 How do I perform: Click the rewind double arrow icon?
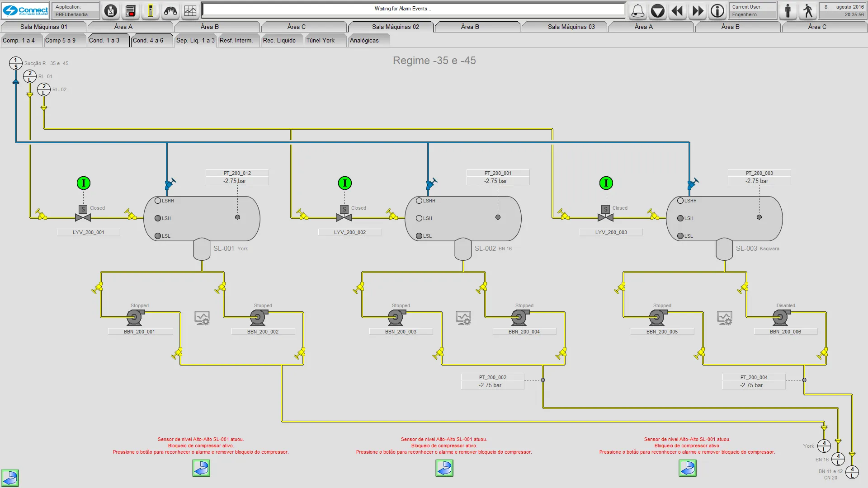pyautogui.click(x=677, y=11)
